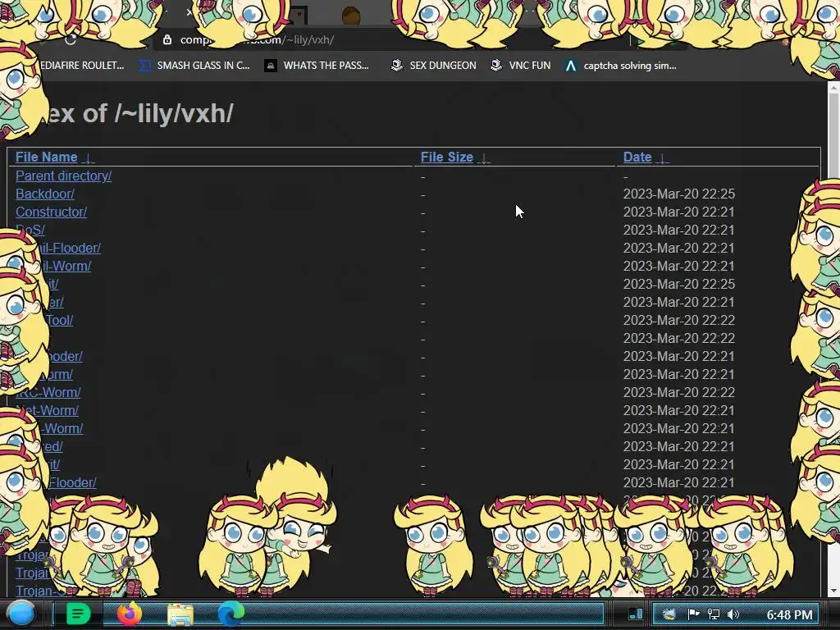Click the captcha solving sim... bookmark favicon
The image size is (840, 630).
571,66
